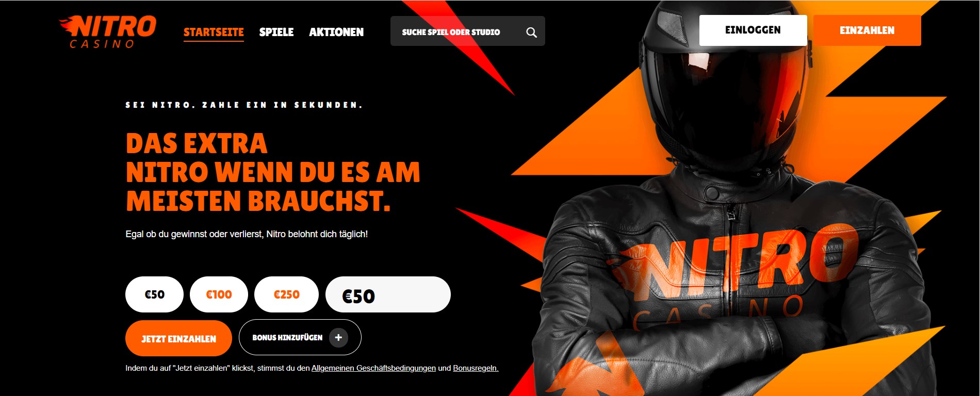Choose the €250 deposit amount
980x396 pixels.
click(286, 294)
